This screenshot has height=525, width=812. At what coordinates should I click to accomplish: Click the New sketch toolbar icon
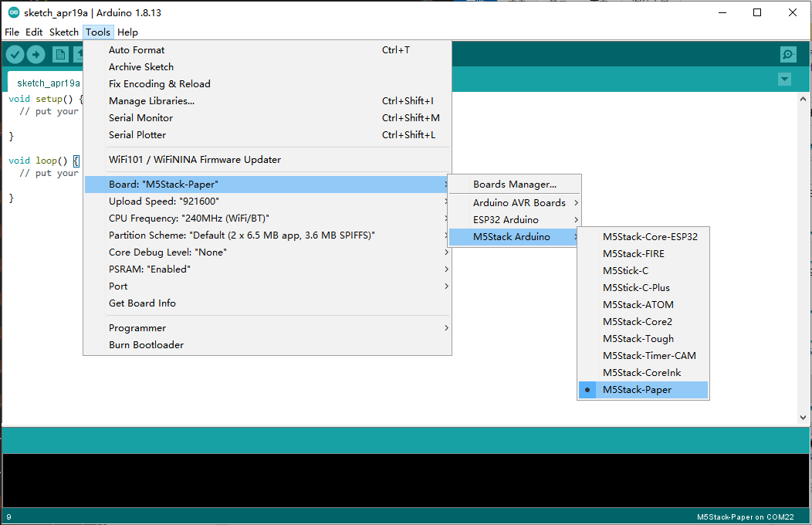point(60,54)
